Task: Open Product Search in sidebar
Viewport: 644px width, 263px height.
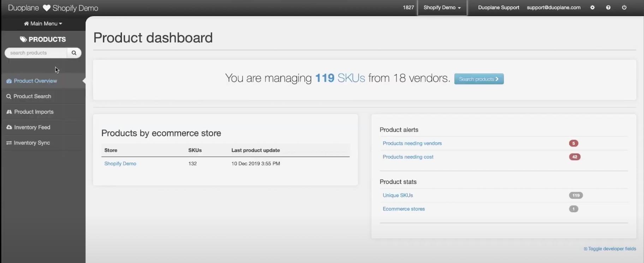Action: tap(32, 96)
